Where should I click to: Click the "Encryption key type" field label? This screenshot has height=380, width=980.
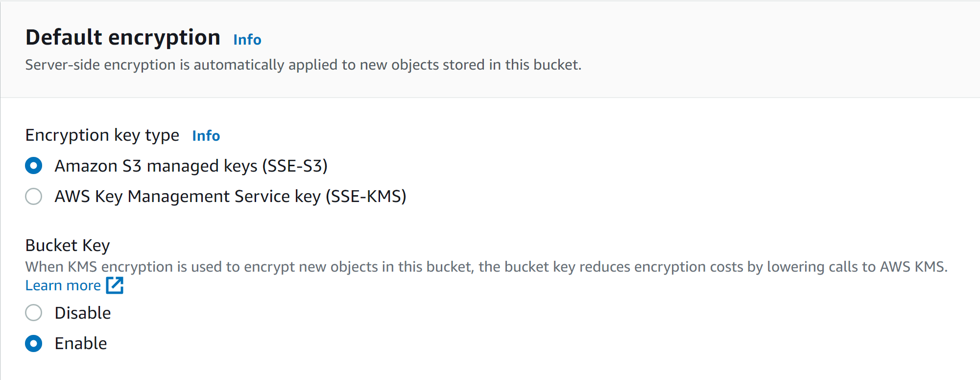[102, 135]
